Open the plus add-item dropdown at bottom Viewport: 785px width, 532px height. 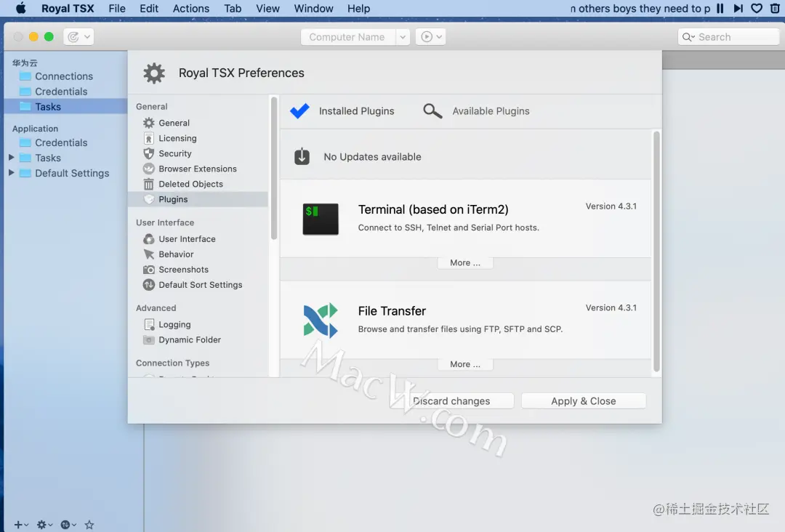pyautogui.click(x=21, y=525)
